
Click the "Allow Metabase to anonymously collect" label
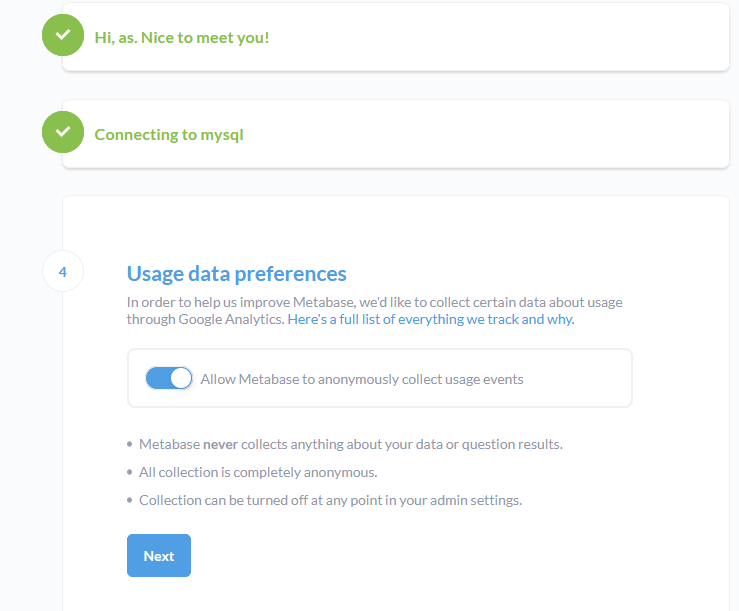point(362,379)
